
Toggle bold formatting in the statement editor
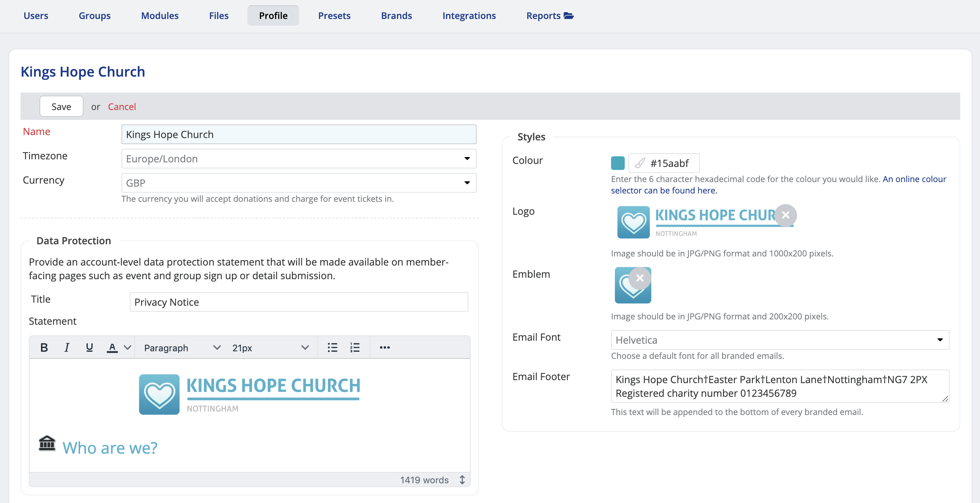tap(44, 347)
